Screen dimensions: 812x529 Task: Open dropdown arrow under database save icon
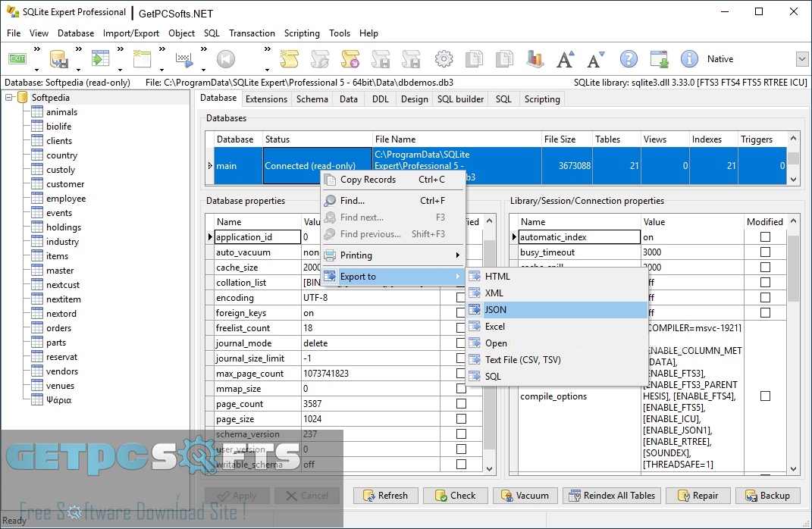tap(78, 70)
